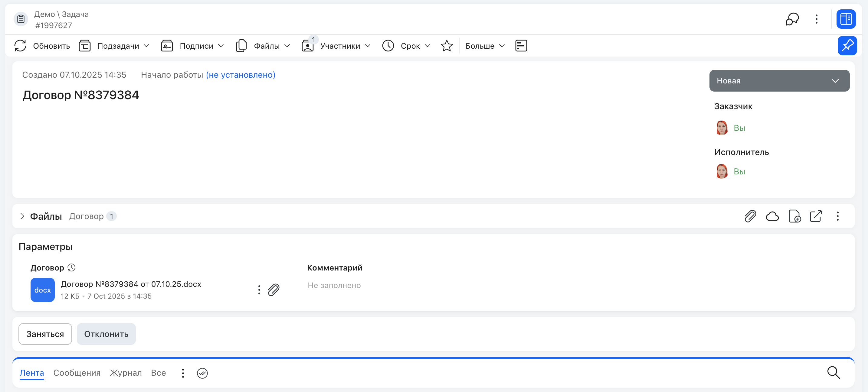Click paperclip next to the docx file
The image size is (868, 392).
click(x=274, y=290)
